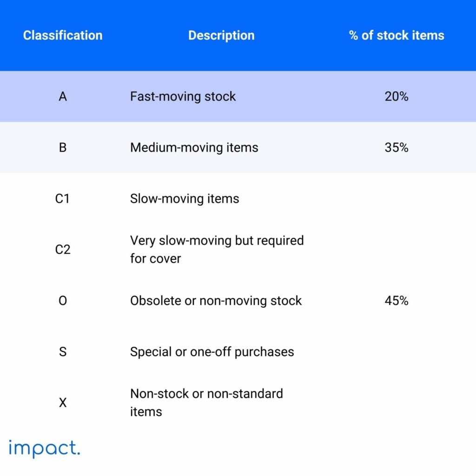The height and width of the screenshot is (476, 476).
Task: Click the impact. logo
Action: [45, 448]
